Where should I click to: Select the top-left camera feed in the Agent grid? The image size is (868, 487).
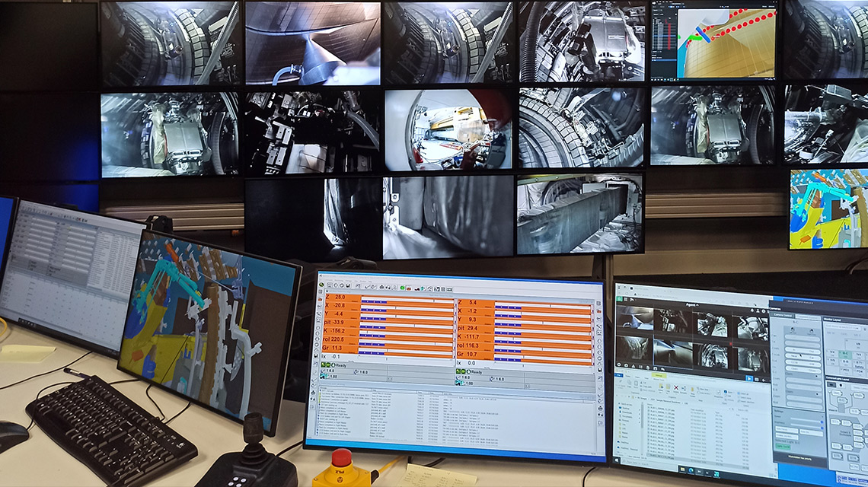click(634, 318)
